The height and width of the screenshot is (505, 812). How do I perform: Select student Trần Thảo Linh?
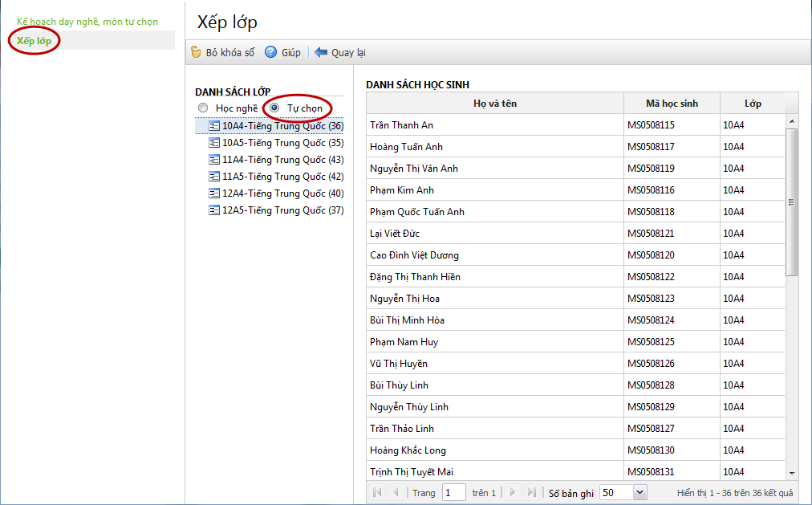402,429
